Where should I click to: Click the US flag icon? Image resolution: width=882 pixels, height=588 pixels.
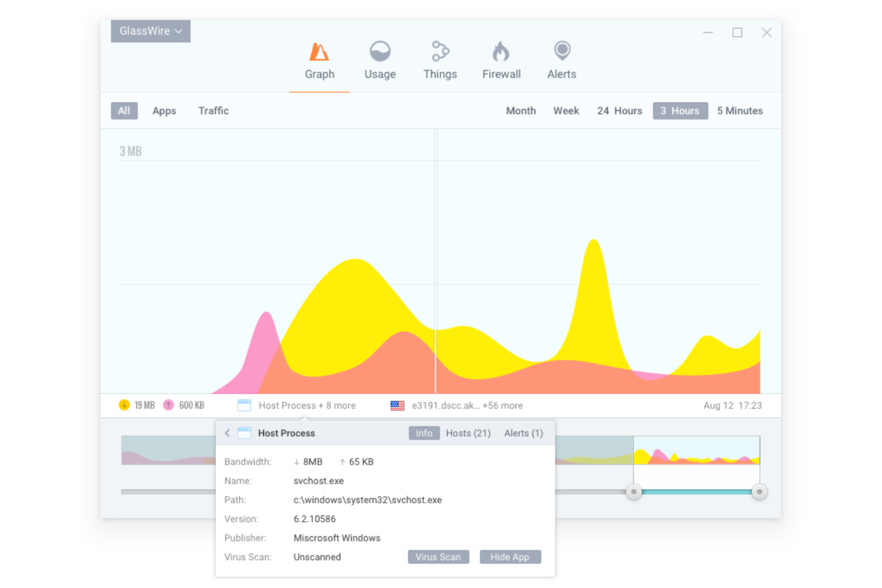[x=397, y=406]
